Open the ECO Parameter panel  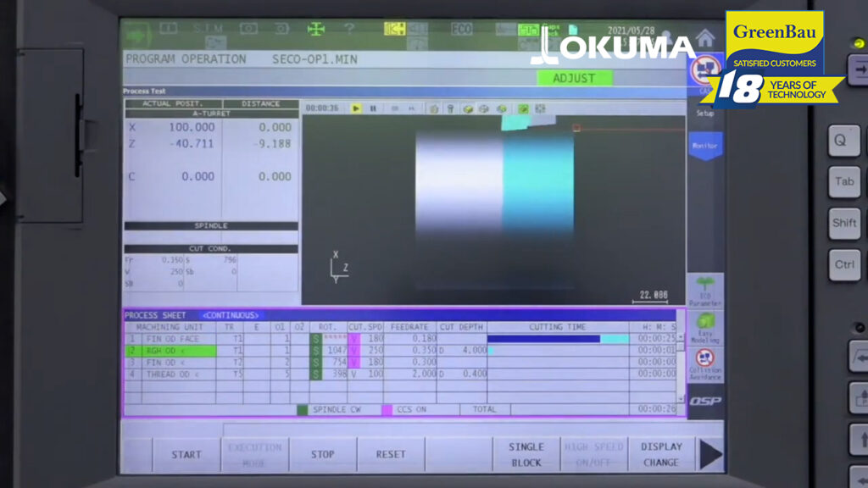[705, 290]
